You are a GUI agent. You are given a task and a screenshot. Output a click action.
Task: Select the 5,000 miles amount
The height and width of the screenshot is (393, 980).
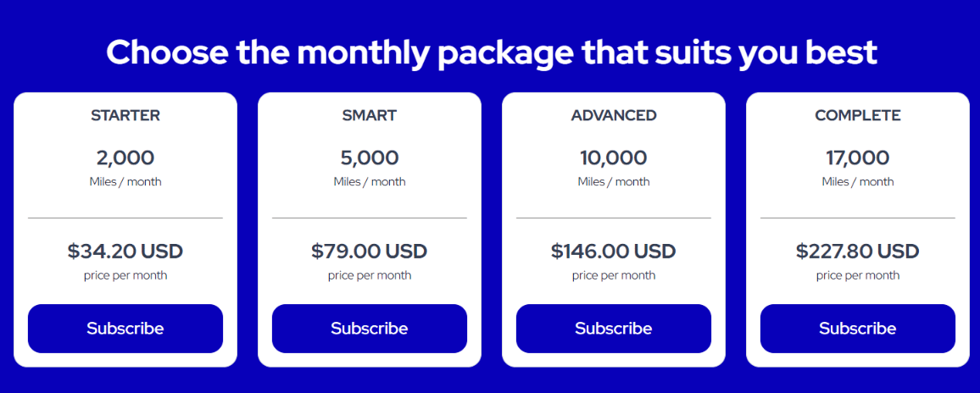point(370,158)
